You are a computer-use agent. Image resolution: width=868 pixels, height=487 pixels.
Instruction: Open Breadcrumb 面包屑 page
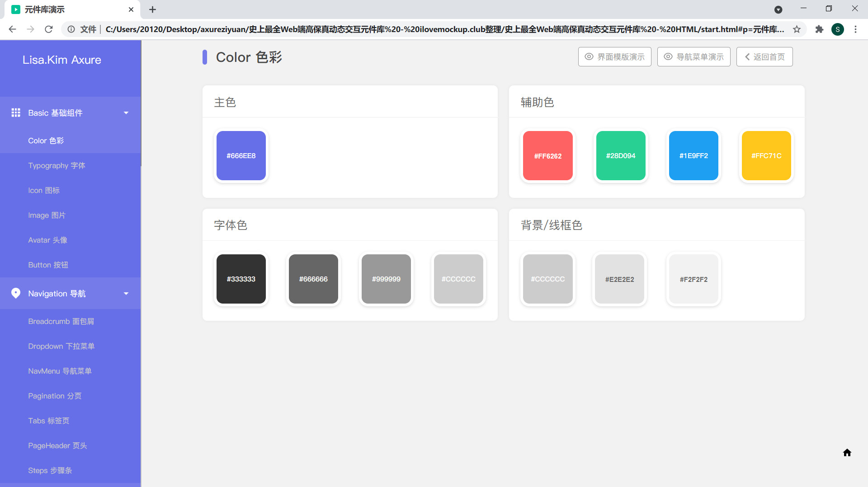point(71,322)
